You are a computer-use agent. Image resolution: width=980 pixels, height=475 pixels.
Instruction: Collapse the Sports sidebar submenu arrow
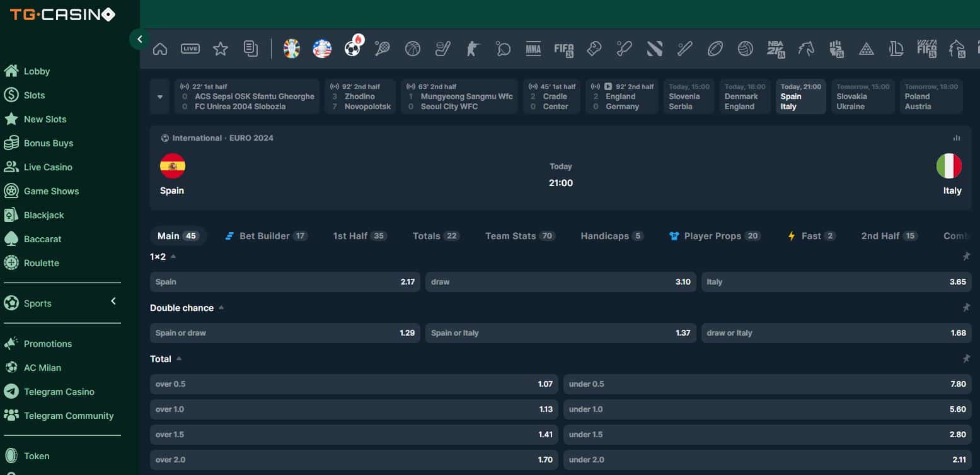click(x=113, y=301)
